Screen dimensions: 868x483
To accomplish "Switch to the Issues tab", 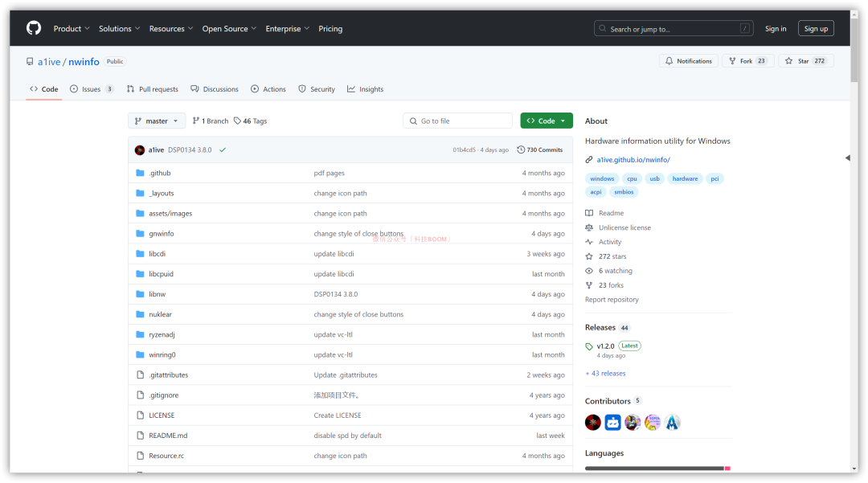I will (92, 89).
